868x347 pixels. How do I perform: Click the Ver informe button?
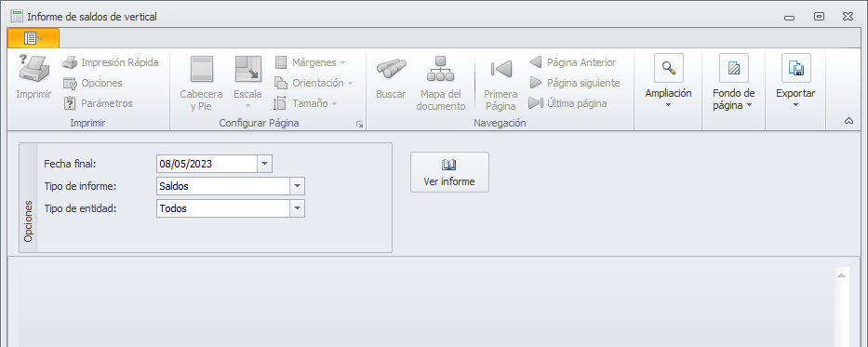tap(449, 172)
